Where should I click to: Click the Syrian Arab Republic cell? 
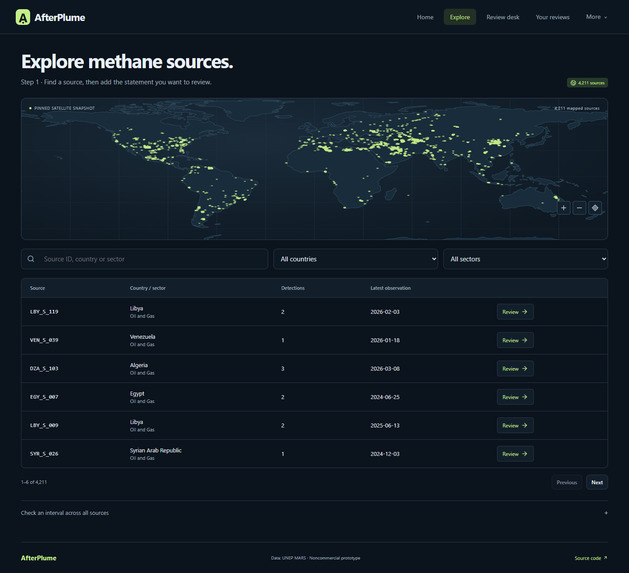click(x=156, y=450)
